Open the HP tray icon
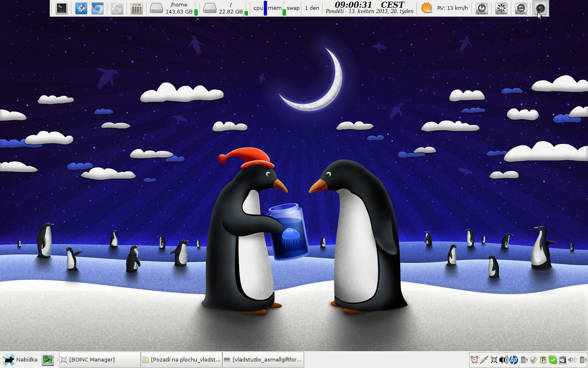 [x=513, y=360]
